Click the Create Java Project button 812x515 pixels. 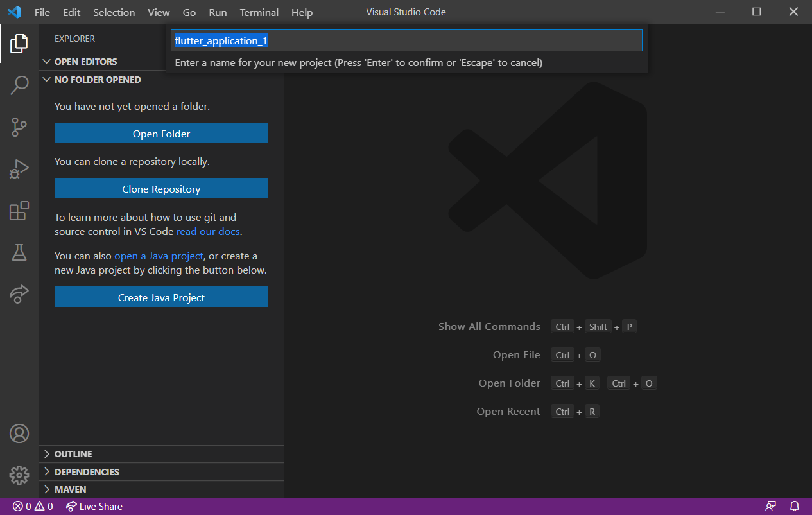click(161, 297)
